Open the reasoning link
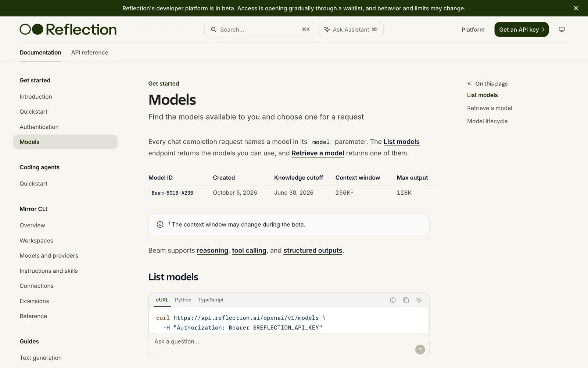The image size is (588, 368). 212,251
